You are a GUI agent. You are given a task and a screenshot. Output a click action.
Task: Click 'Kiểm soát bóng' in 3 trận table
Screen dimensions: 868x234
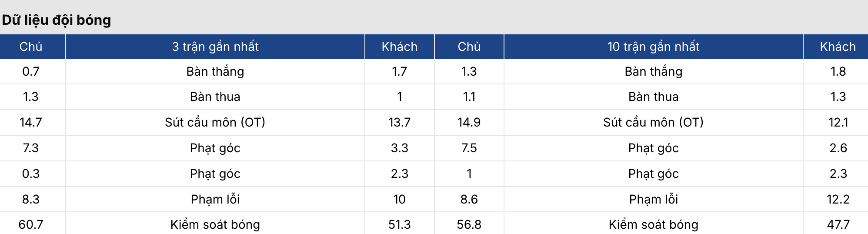tap(215, 224)
